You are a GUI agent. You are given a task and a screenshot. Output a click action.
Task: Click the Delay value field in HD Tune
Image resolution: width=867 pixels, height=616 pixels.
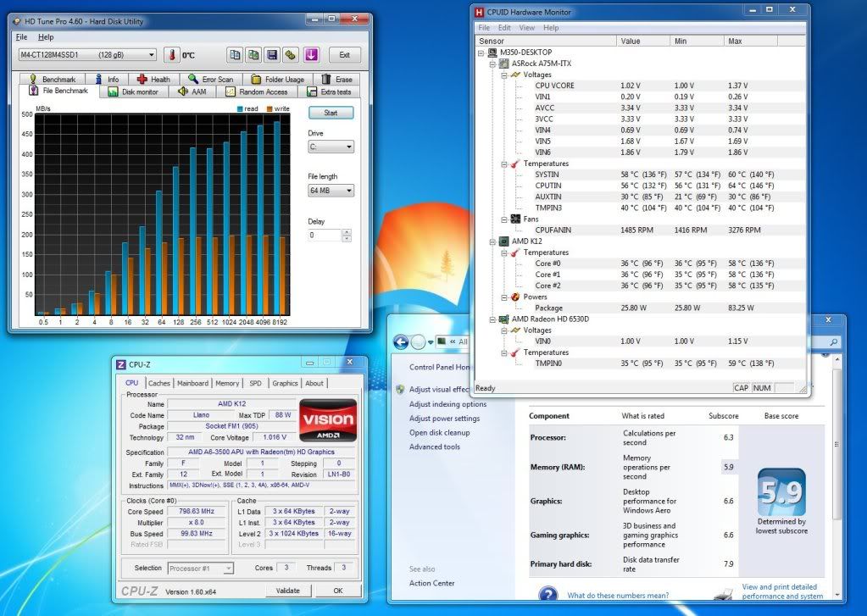click(325, 235)
